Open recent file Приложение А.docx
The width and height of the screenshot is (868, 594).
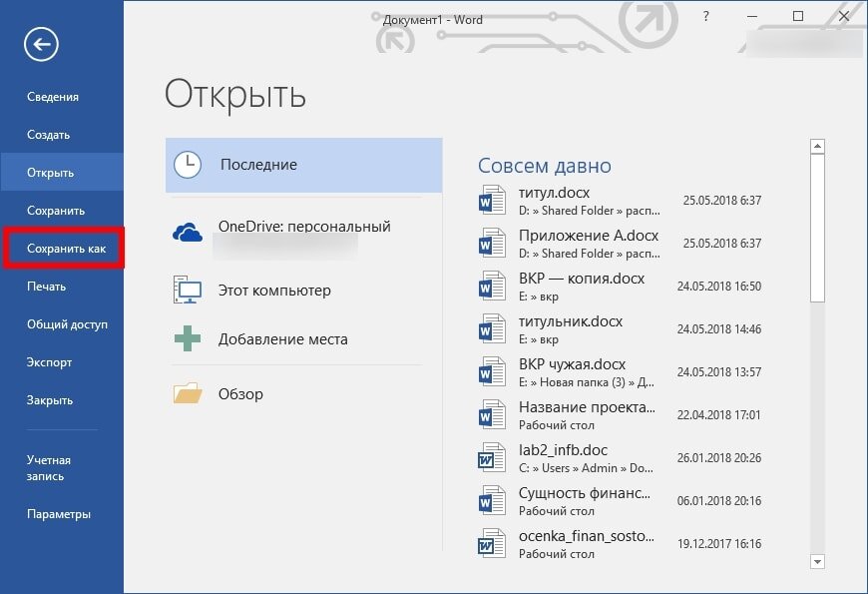click(x=622, y=243)
